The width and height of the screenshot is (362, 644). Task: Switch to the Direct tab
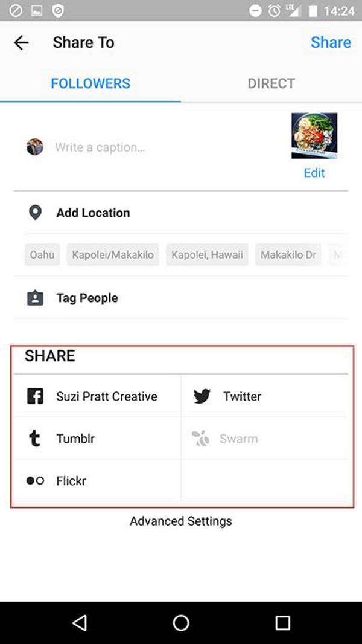271,83
